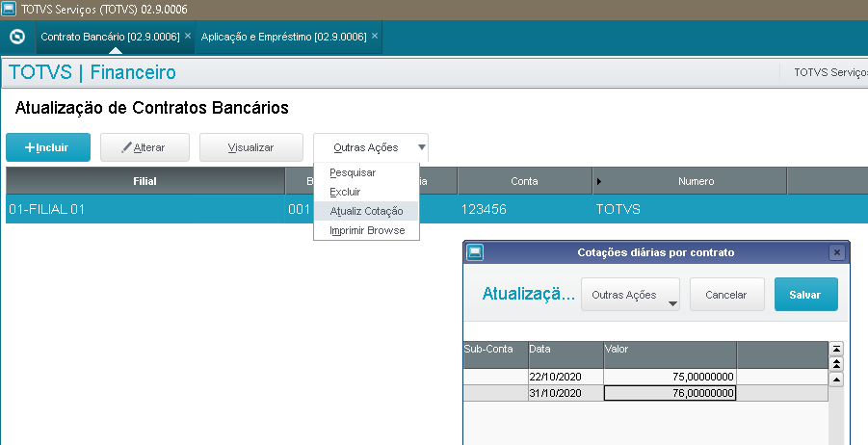
Task: Close the Cotações diárias por contrato dialog
Action: [x=836, y=252]
